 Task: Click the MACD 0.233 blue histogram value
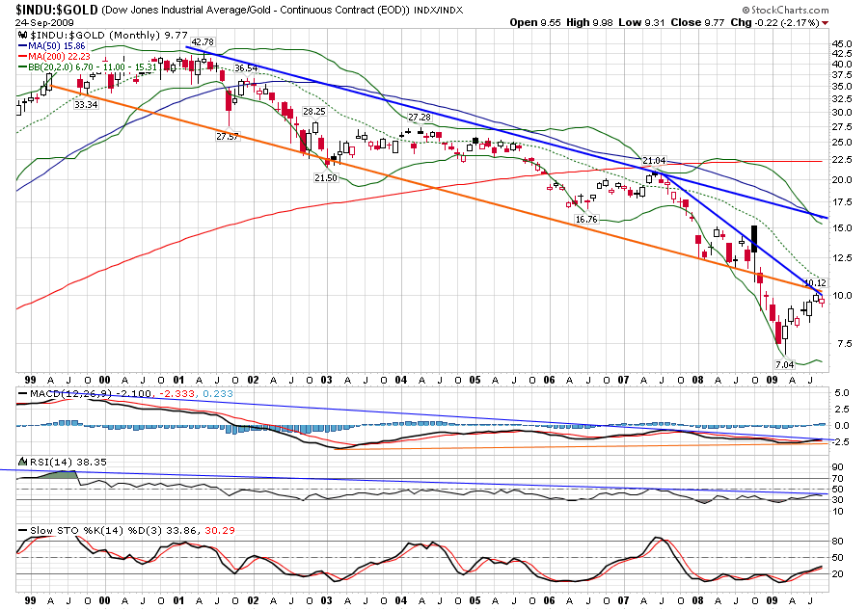click(x=218, y=394)
